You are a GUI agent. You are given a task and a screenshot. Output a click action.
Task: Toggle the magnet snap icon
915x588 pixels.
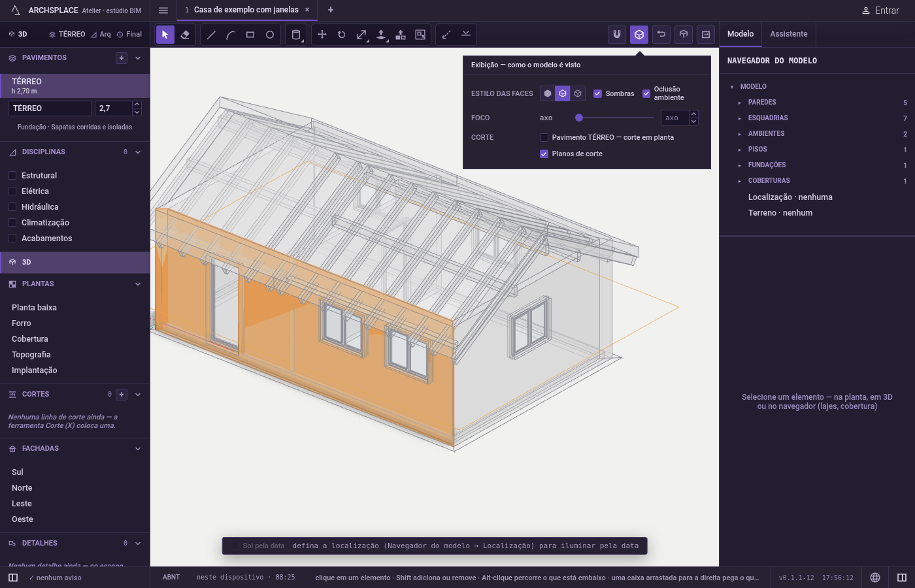617,35
